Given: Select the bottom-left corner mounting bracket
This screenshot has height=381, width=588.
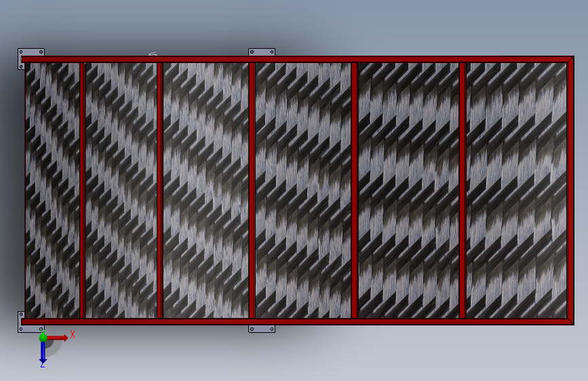Looking at the screenshot, I should 31,329.
